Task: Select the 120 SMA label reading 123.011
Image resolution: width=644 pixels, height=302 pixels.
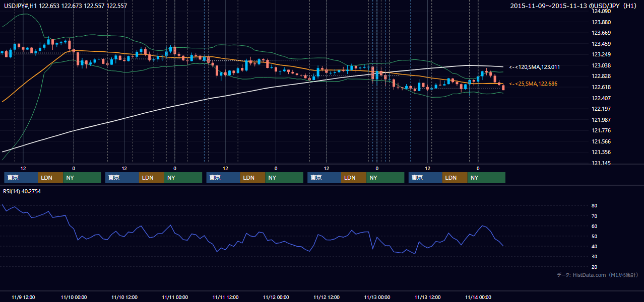Action: [535, 67]
